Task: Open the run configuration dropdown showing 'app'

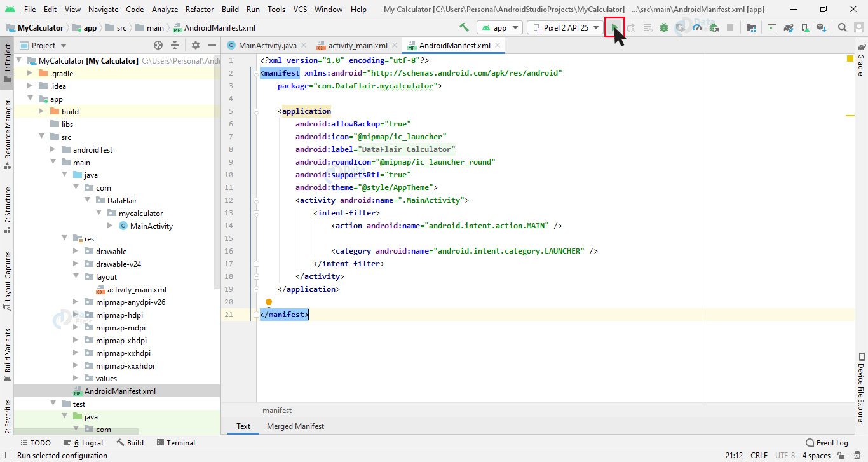Action: pyautogui.click(x=499, y=27)
